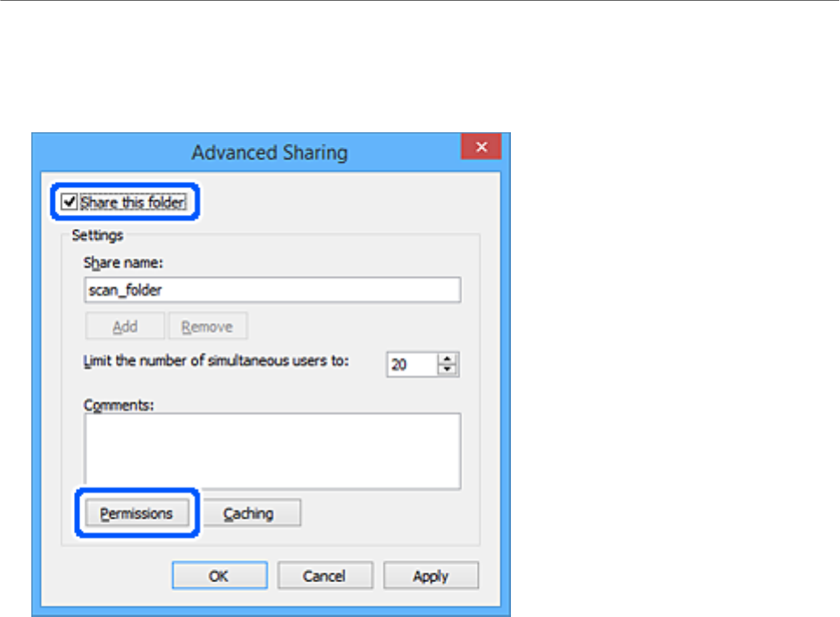The image size is (840, 617).
Task: Dismiss the dialog with Cancel
Action: tap(325, 576)
